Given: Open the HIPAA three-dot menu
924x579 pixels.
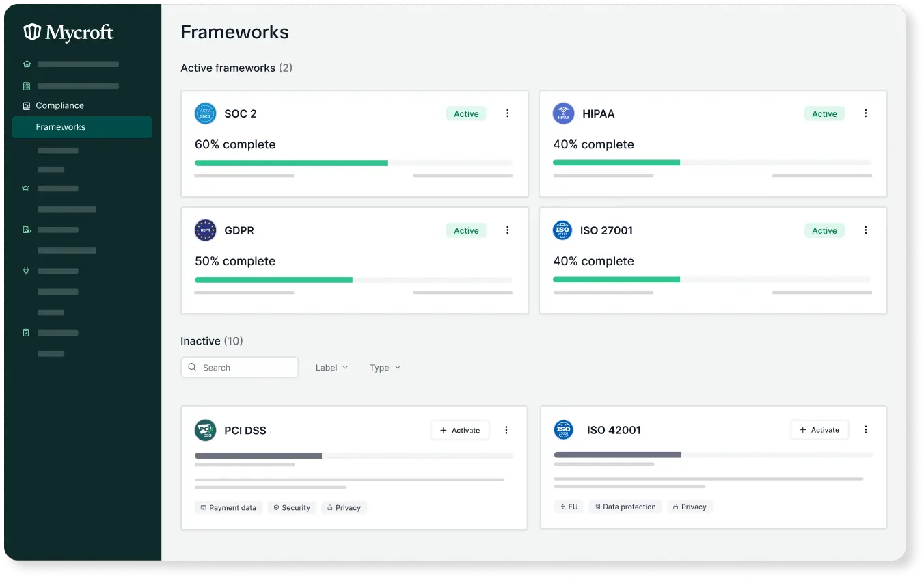Looking at the screenshot, I should [x=865, y=113].
